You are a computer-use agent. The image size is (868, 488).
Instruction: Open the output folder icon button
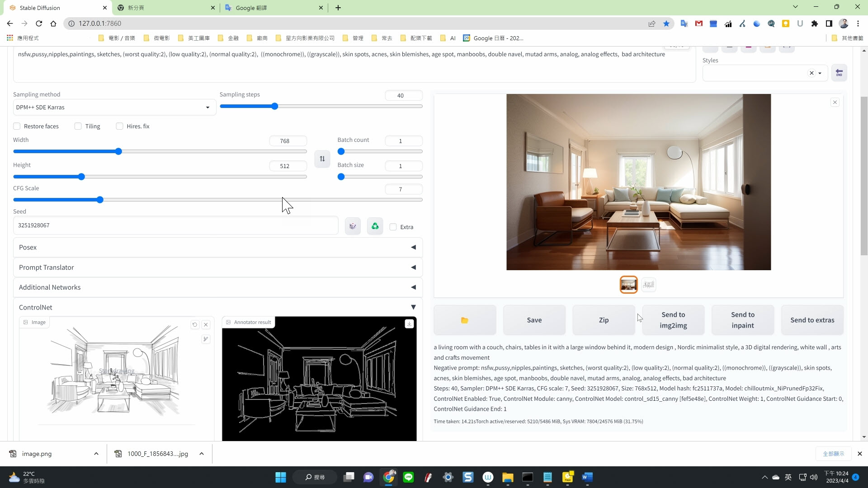pos(464,320)
